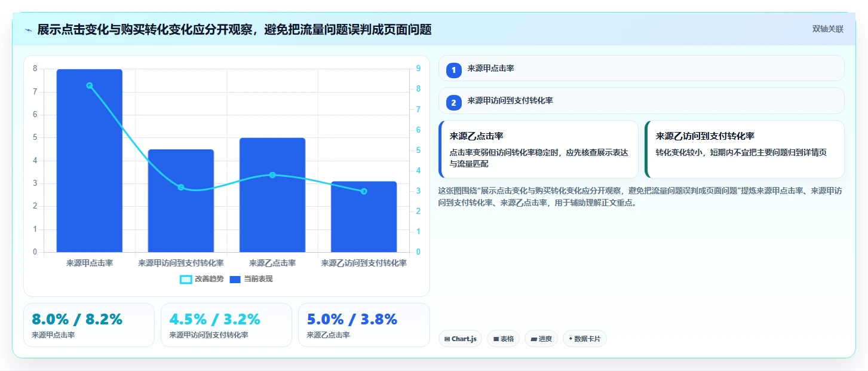This screenshot has width=868, height=371.
Task: Click x-axis label 来源乙点击率
Action: point(272,263)
